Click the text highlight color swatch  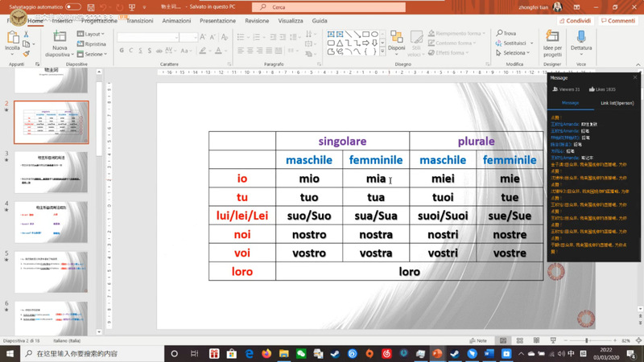pyautogui.click(x=203, y=51)
